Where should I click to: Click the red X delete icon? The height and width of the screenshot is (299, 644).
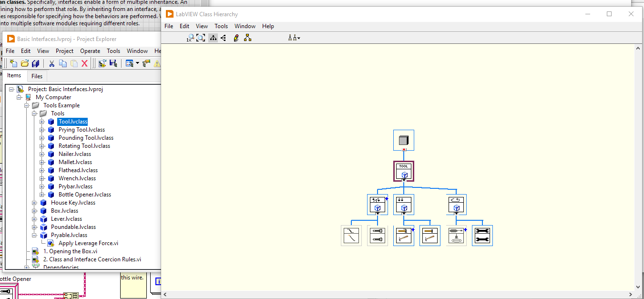point(85,63)
